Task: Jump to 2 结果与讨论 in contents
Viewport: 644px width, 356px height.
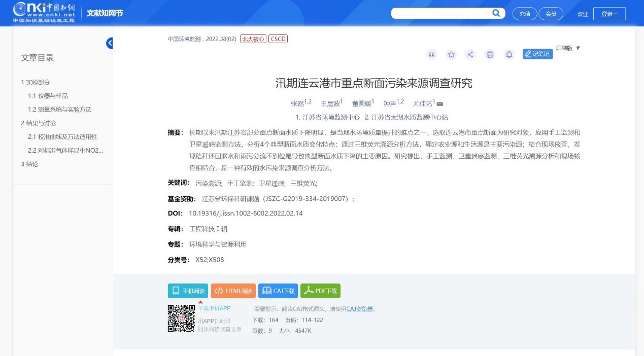Action: (39, 123)
